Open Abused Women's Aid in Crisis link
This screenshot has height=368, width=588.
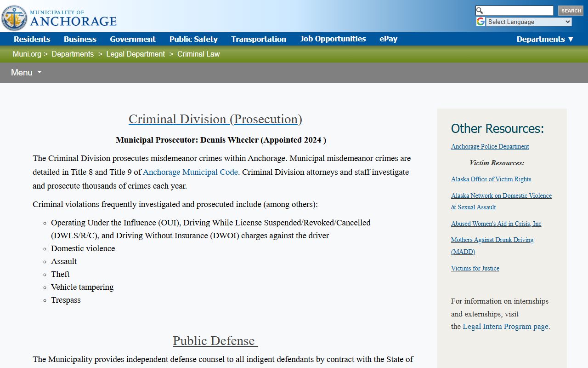click(496, 224)
